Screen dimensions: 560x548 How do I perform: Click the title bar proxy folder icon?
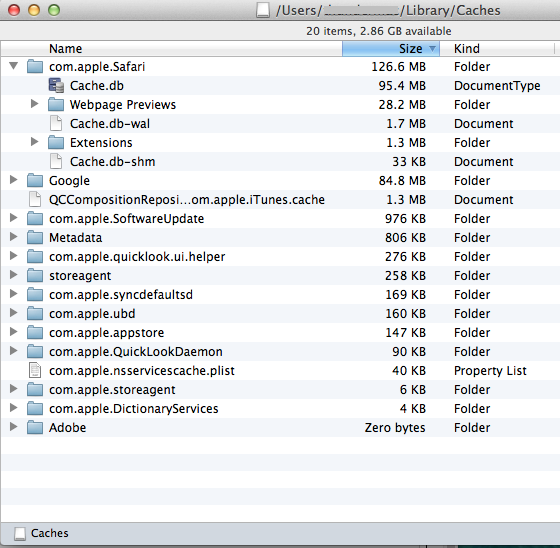(x=263, y=10)
